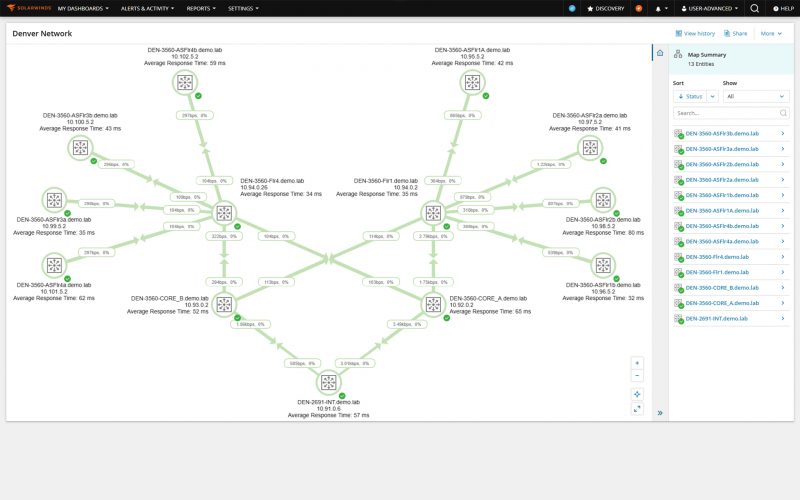The image size is (800, 500).
Task: Select the DEN-2691-INT node icon on map
Action: click(329, 382)
